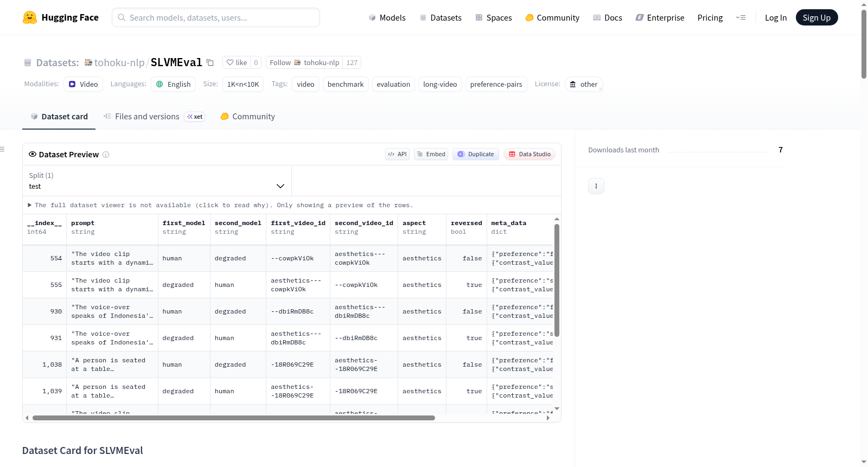Click the preview table horizontal scrollbar
This screenshot has height=467, width=868.
234,418
